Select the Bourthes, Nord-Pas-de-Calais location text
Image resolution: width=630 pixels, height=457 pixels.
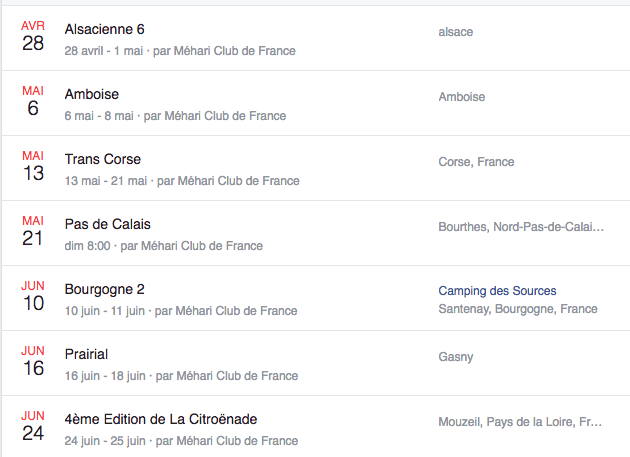(521, 227)
